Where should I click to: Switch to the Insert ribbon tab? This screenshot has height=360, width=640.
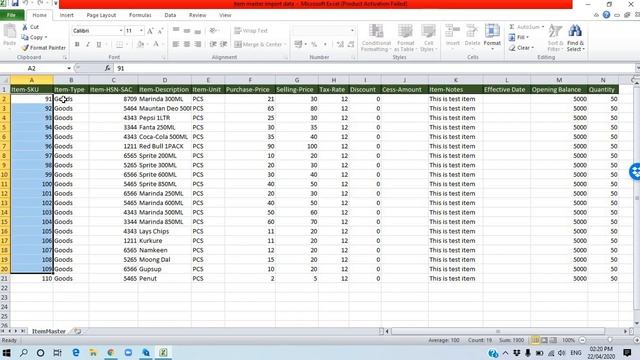(x=67, y=15)
